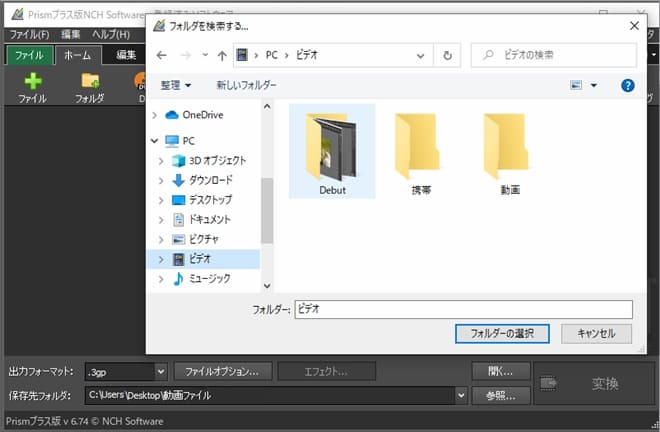Click the エフェクト... button
This screenshot has height=432, width=660.
pos(326,371)
